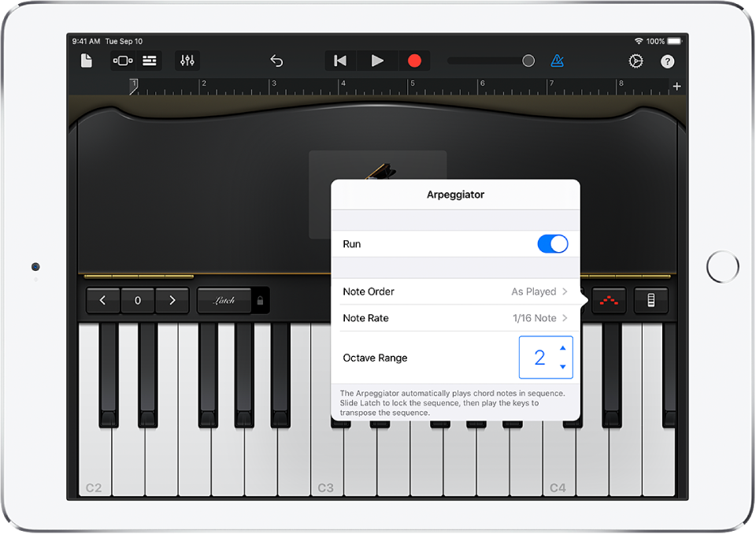Open the Help question mark
The width and height of the screenshot is (756, 534).
667,61
